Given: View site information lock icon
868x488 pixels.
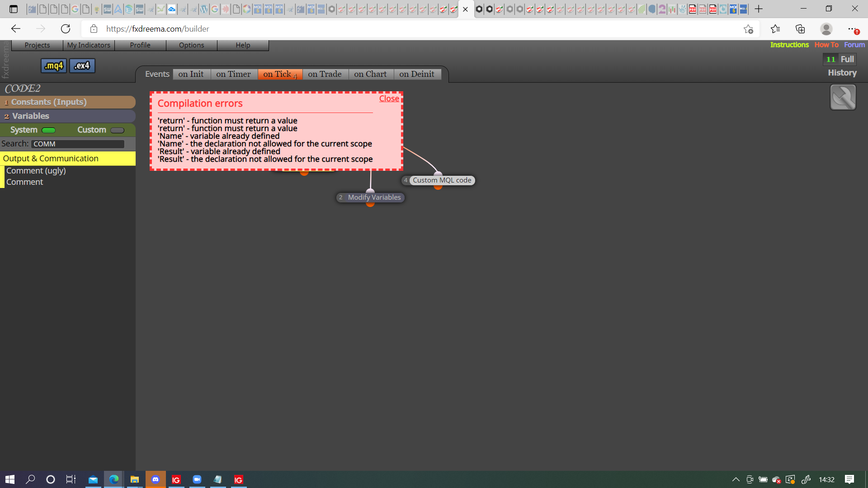Looking at the screenshot, I should pyautogui.click(x=94, y=29).
